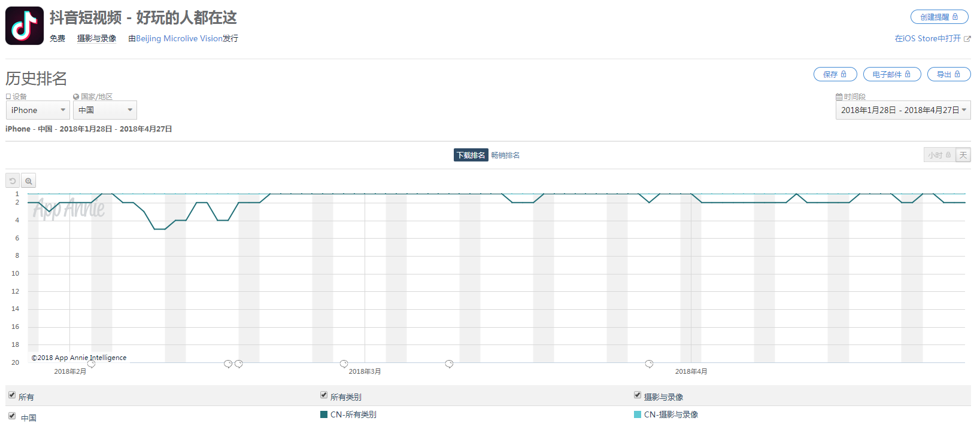Image resolution: width=980 pixels, height=427 pixels.
Task: Open the 中国 country dropdown
Action: click(105, 110)
